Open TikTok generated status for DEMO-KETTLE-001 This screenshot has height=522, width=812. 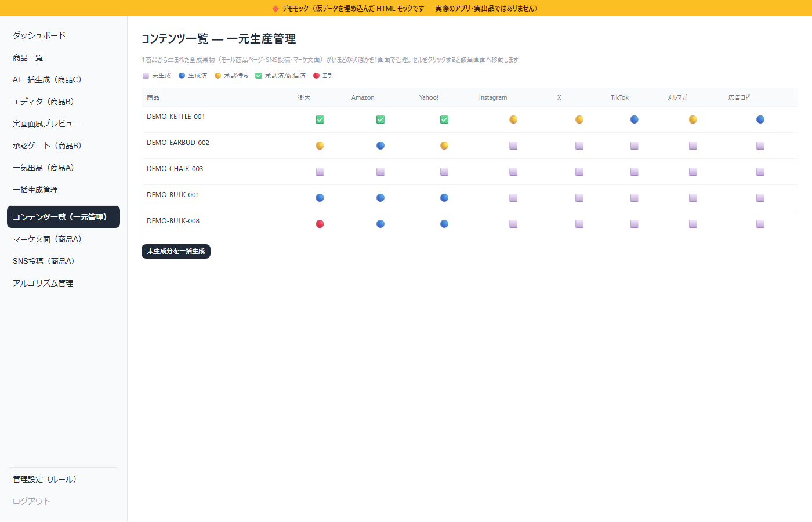pyautogui.click(x=635, y=119)
